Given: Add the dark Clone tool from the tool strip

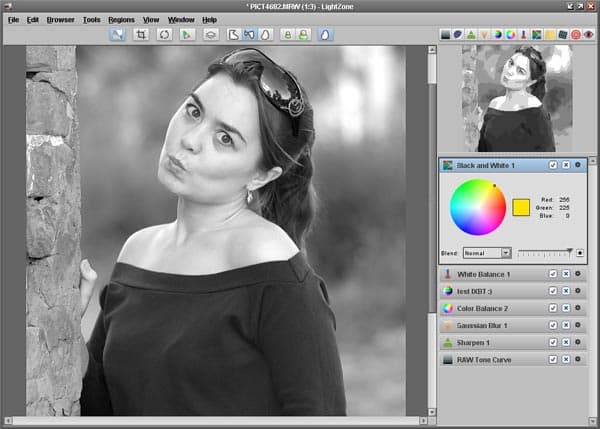Looking at the screenshot, I should [562, 35].
